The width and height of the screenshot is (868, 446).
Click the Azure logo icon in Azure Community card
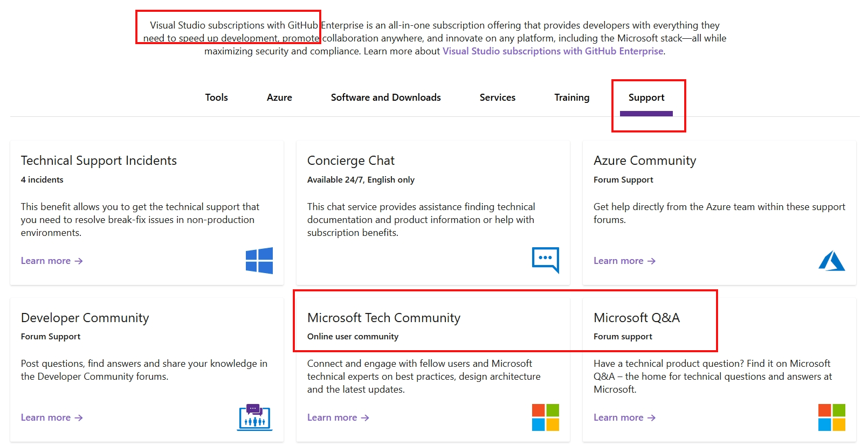tap(832, 261)
